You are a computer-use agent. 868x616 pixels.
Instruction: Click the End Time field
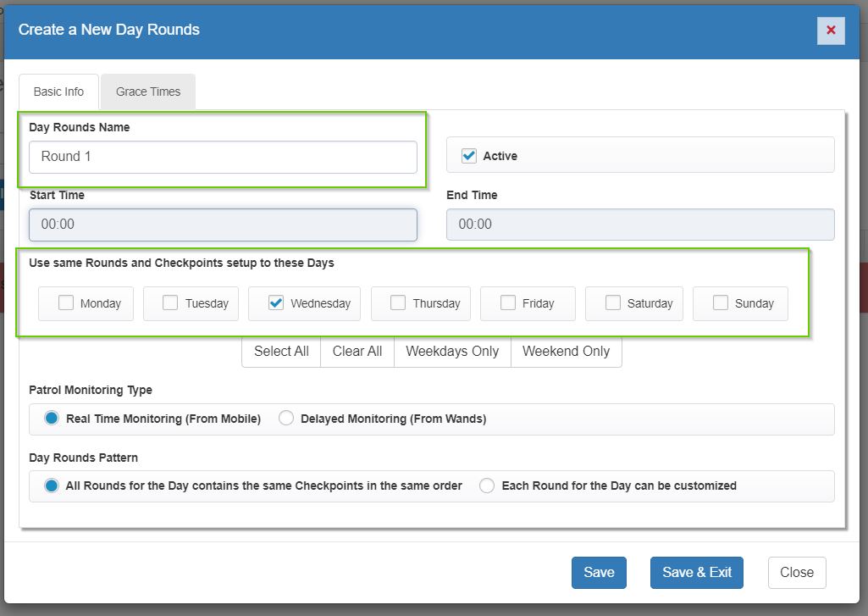tap(639, 225)
